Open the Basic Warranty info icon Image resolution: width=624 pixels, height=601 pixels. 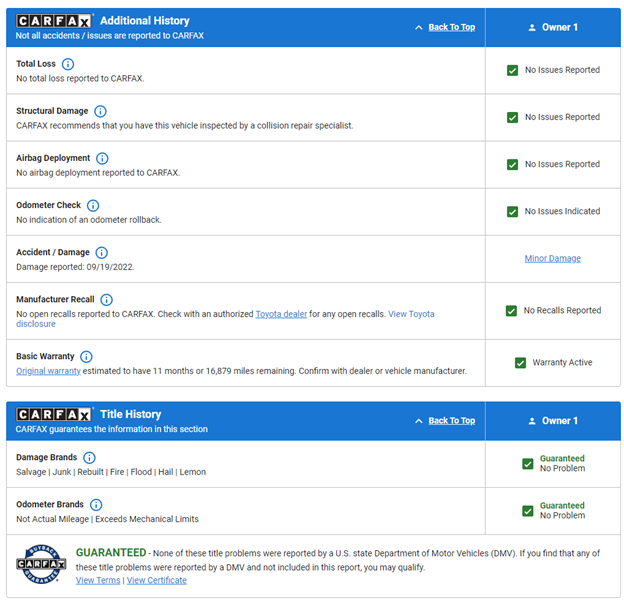pyautogui.click(x=86, y=357)
